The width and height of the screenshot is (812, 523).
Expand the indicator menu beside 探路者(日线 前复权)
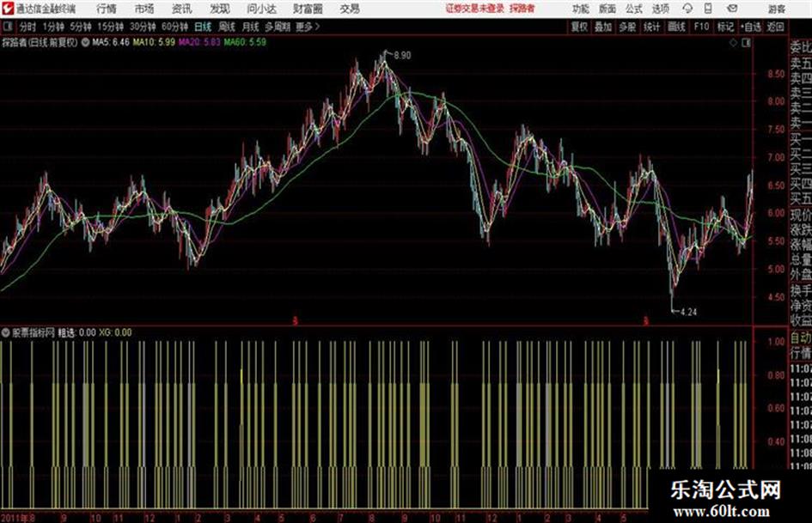pyautogui.click(x=85, y=42)
